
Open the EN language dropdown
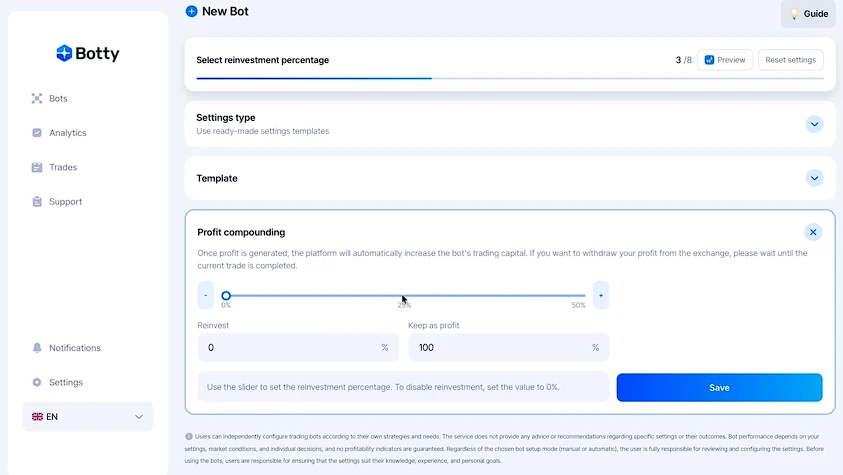88,416
